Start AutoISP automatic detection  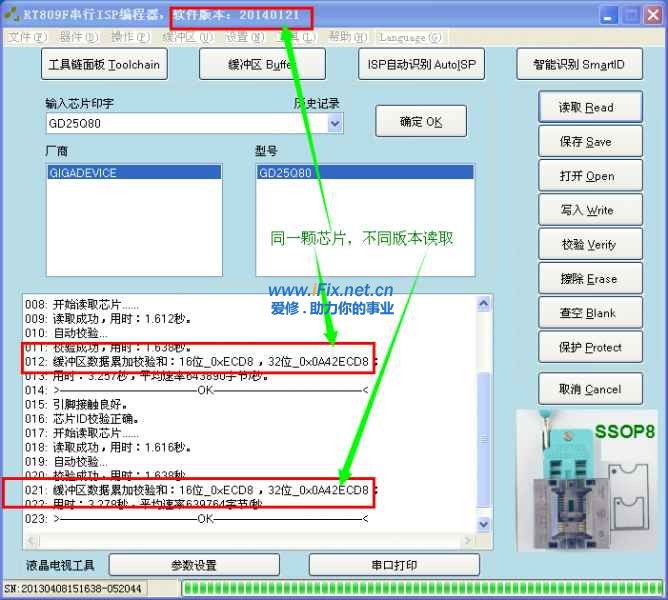(x=420, y=65)
